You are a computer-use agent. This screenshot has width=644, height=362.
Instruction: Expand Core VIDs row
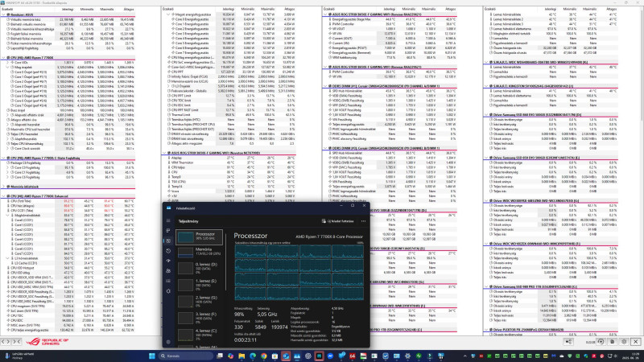tap(7, 63)
